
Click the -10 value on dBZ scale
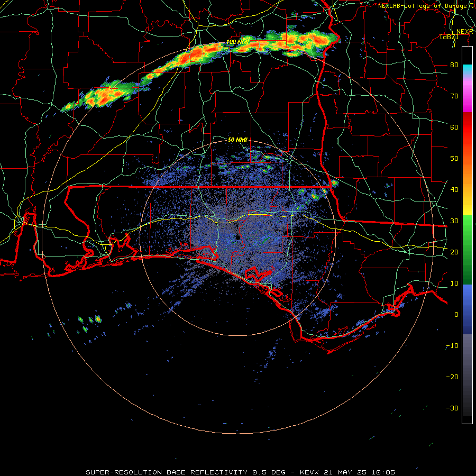tap(452, 346)
